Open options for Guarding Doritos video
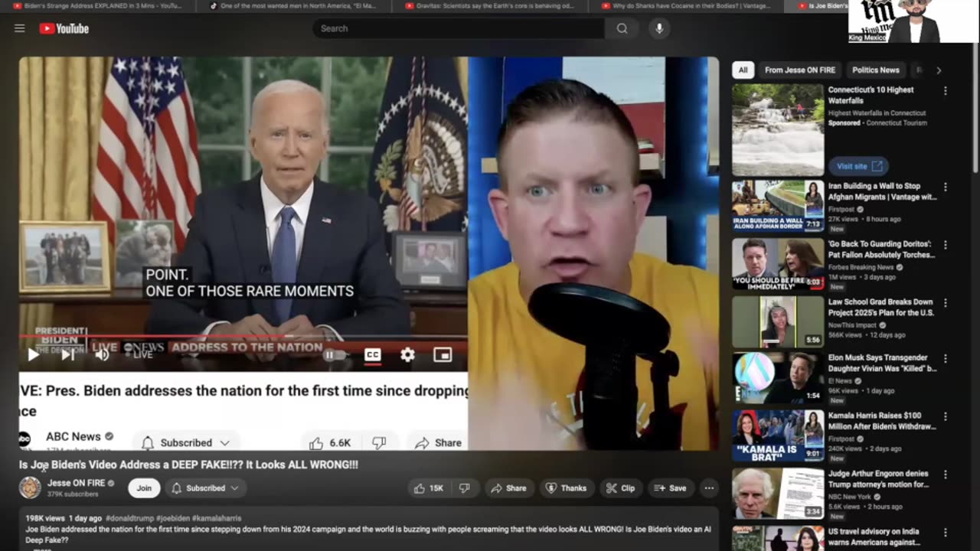 pos(945,245)
